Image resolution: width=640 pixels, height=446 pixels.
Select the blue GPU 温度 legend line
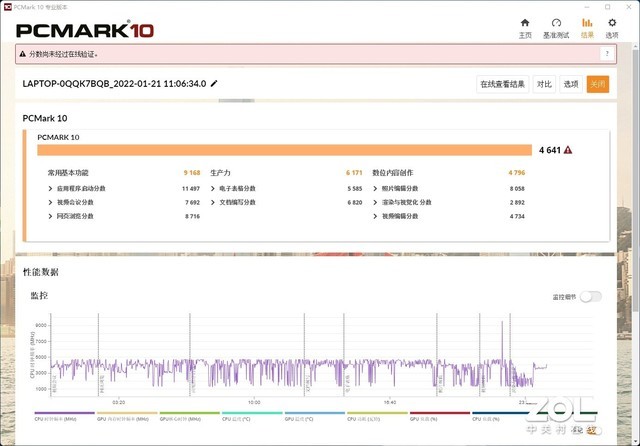click(315, 413)
